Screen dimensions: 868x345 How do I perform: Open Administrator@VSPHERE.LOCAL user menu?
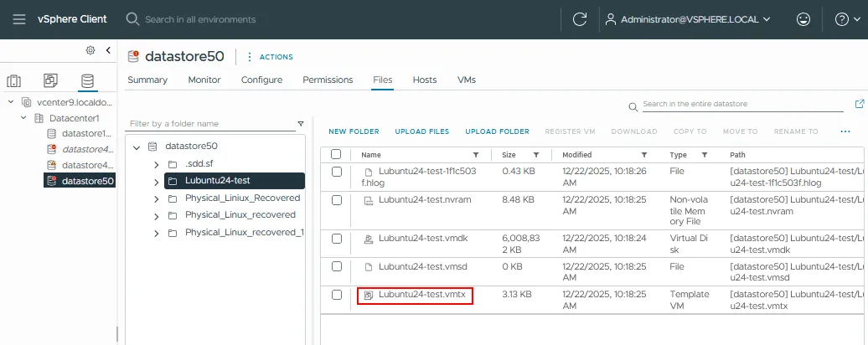(688, 19)
